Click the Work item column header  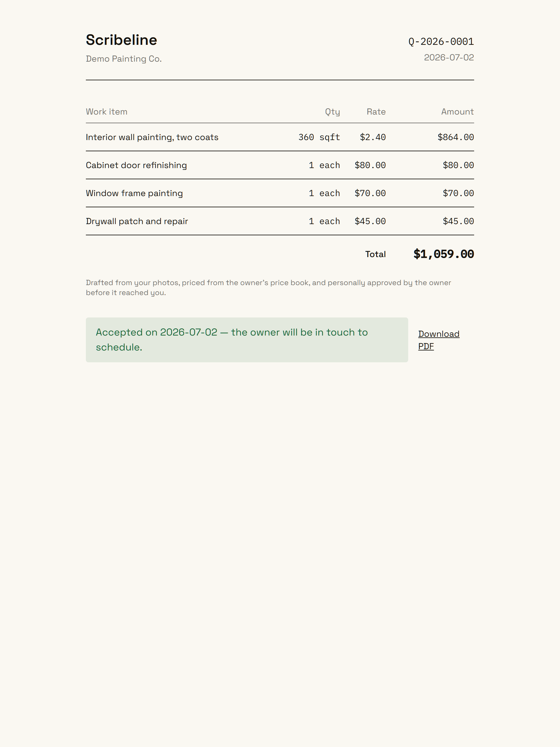pos(106,112)
